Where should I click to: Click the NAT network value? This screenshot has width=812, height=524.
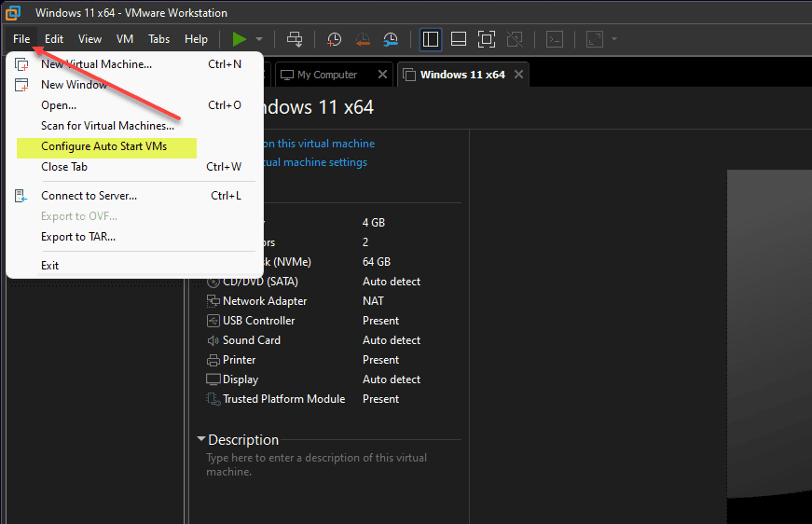coord(374,301)
